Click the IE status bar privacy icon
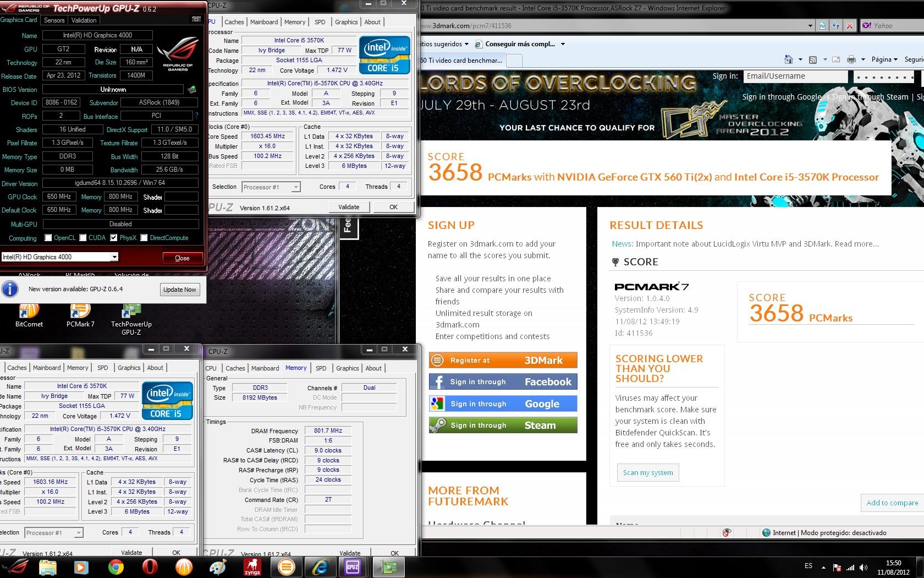Viewport: 924px width, 578px height. click(727, 532)
